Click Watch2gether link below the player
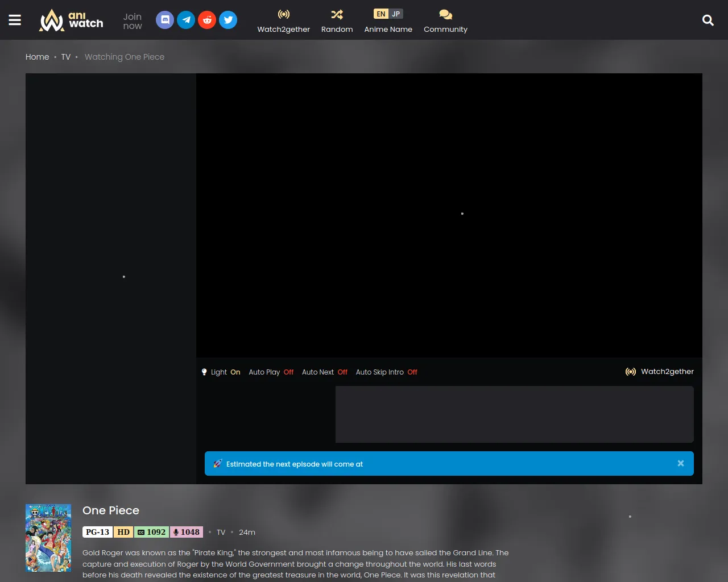 pyautogui.click(x=660, y=372)
